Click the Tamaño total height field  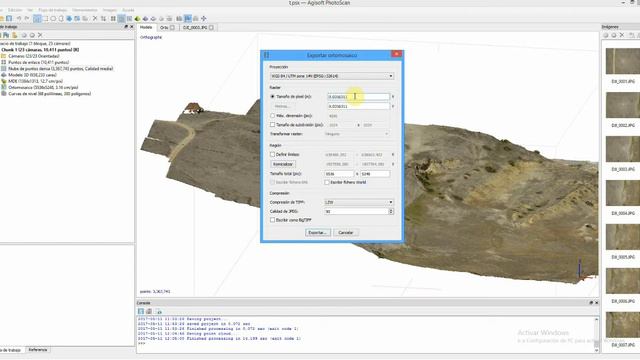coord(375,174)
